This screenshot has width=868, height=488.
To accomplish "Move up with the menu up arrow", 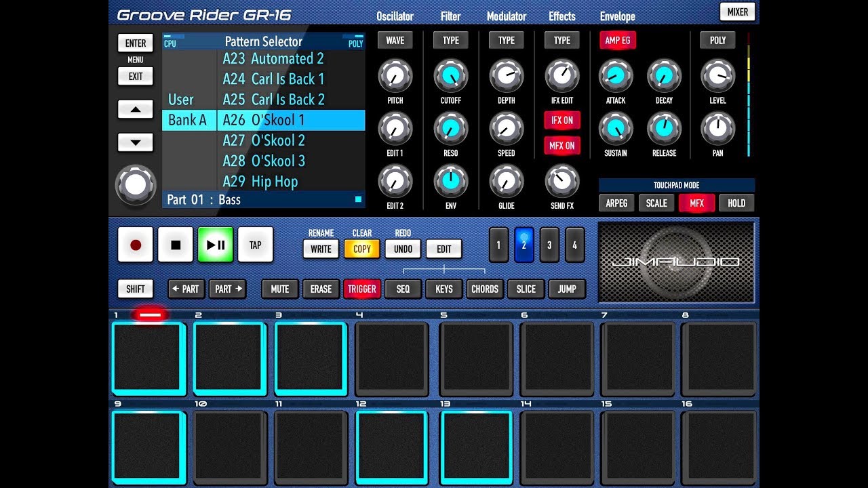I will [x=136, y=109].
